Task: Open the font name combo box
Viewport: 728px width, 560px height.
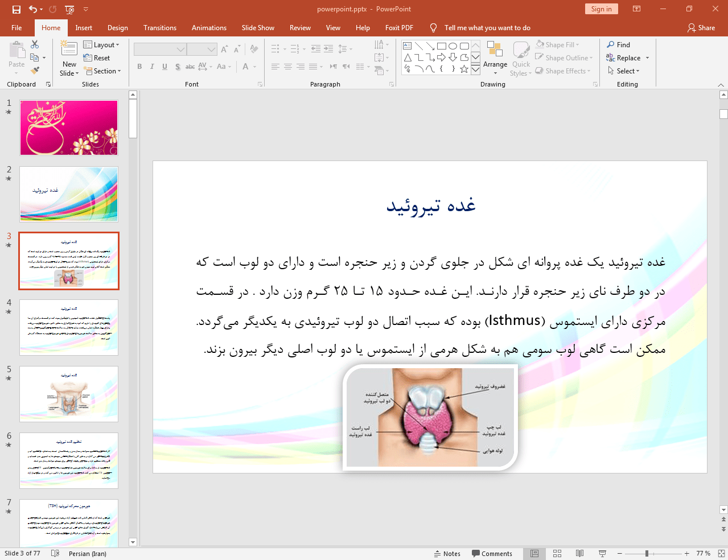Action: 161,50
